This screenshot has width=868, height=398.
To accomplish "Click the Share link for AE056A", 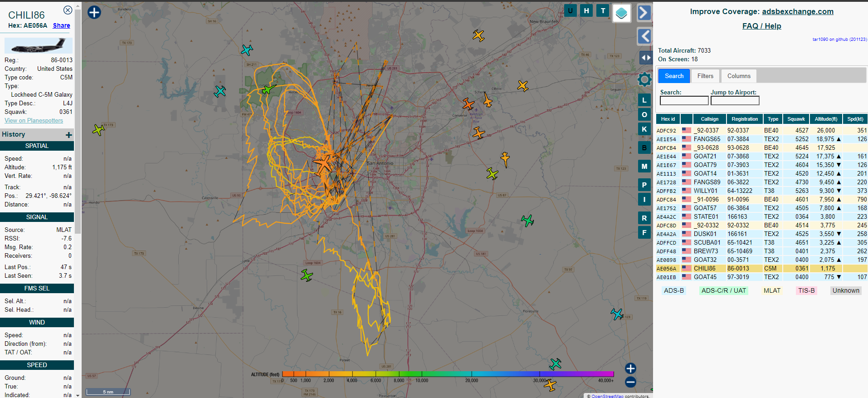I will pyautogui.click(x=62, y=25).
